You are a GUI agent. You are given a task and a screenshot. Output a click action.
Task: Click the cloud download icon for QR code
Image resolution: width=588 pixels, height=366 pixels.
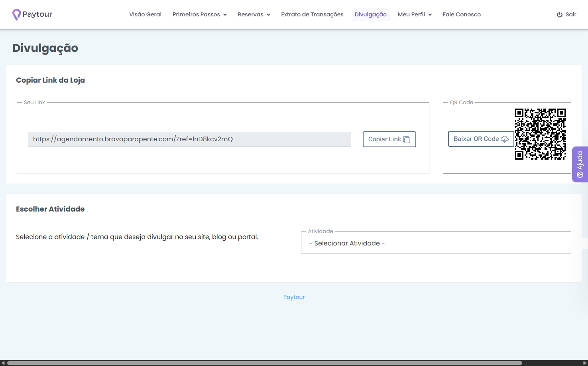505,139
